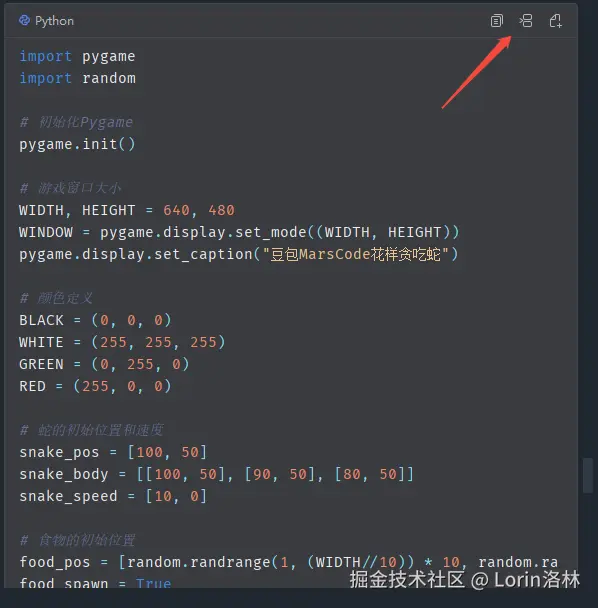Screen dimensions: 598x608
Task: Click the GREEN color tuple line
Action: pyautogui.click(x=104, y=364)
